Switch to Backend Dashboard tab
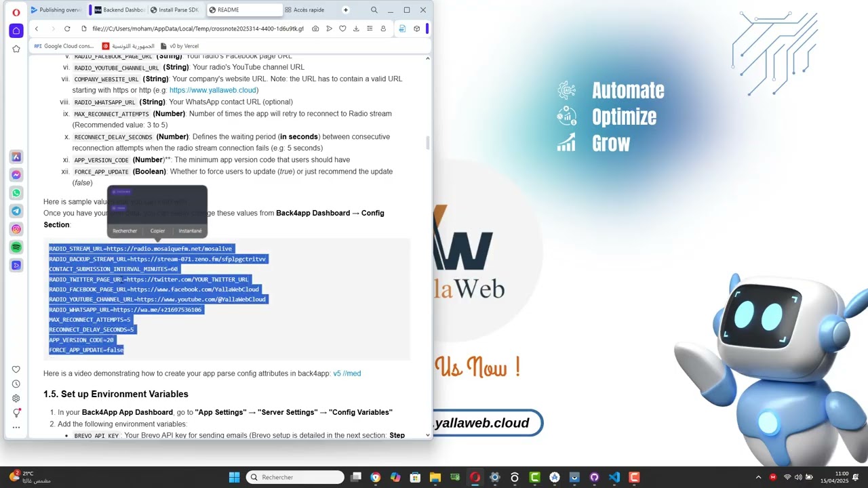 point(119,10)
